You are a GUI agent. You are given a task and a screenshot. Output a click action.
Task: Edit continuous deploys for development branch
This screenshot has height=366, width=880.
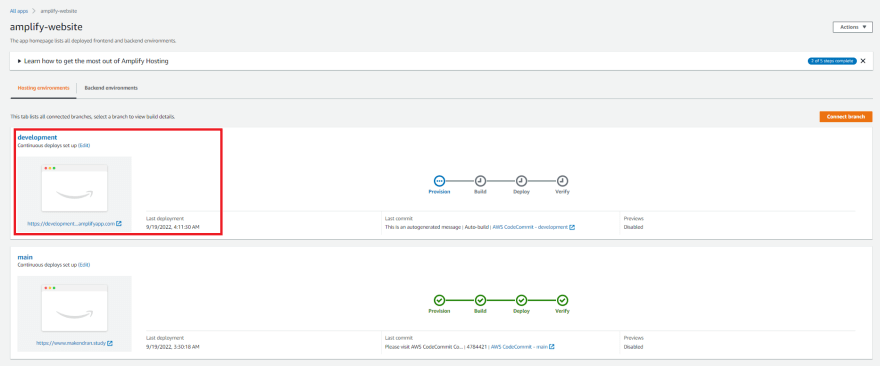[x=84, y=145]
